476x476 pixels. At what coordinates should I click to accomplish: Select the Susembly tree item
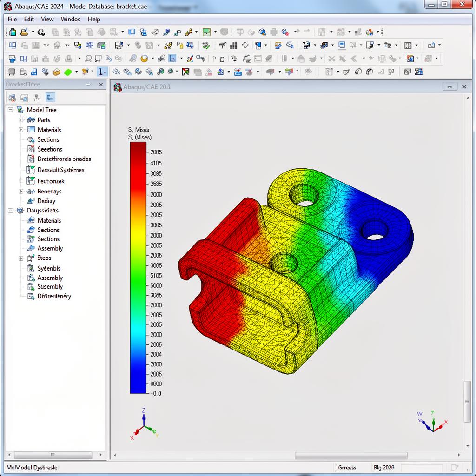click(50, 286)
